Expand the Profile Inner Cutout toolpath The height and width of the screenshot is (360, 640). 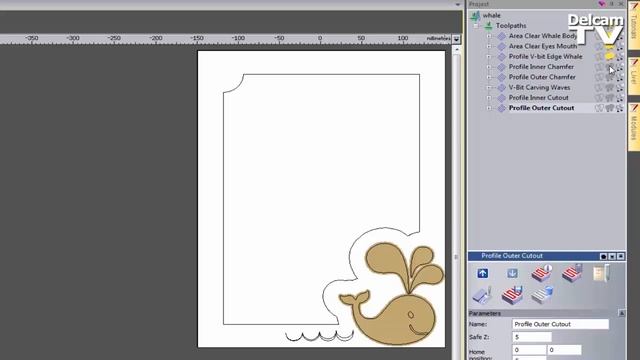click(x=489, y=98)
